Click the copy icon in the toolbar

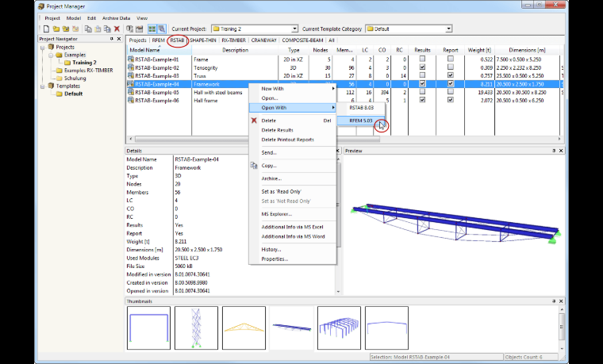pos(88,29)
